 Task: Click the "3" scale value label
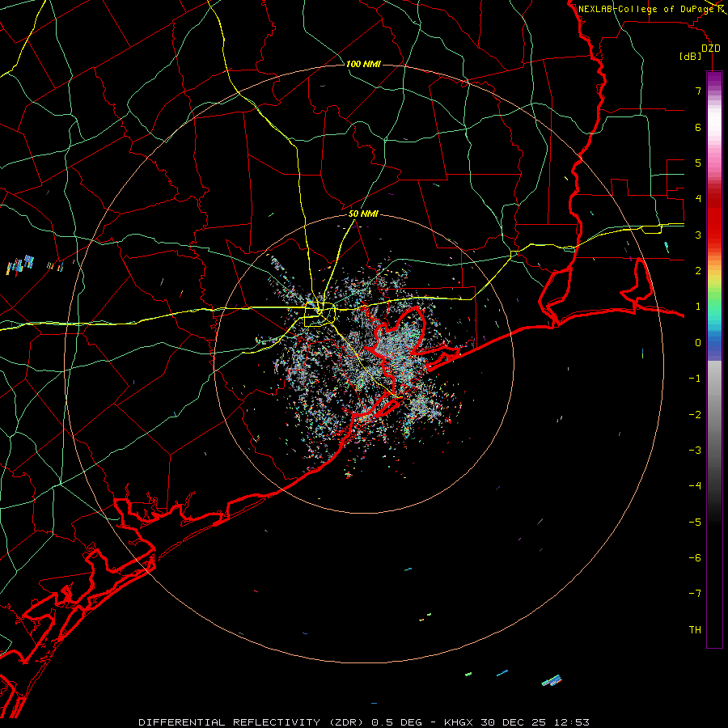[698, 235]
